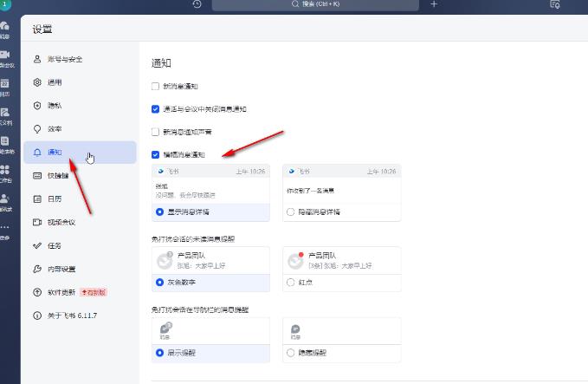Uncheck 通话与会议中关闭消息通知 checkbox
This screenshot has width=588, height=384.
(155, 109)
